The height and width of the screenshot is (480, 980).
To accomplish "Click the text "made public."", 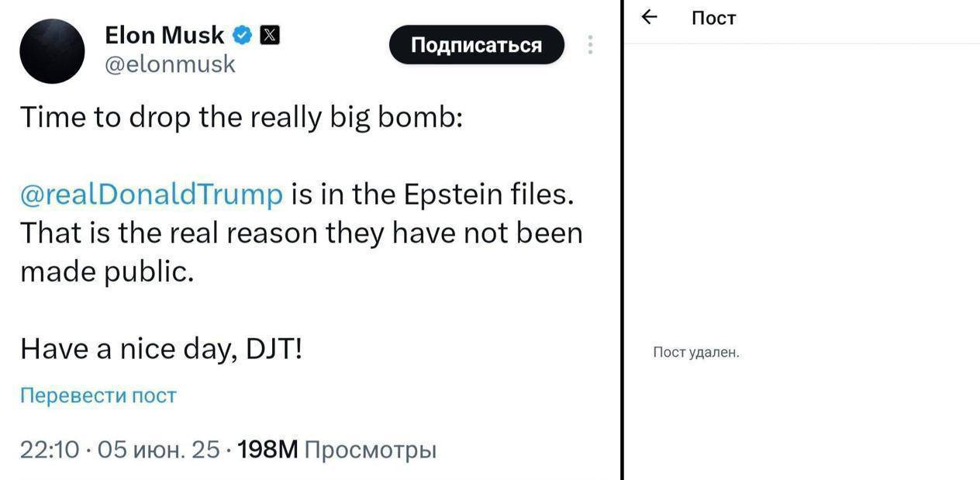I will (107, 271).
